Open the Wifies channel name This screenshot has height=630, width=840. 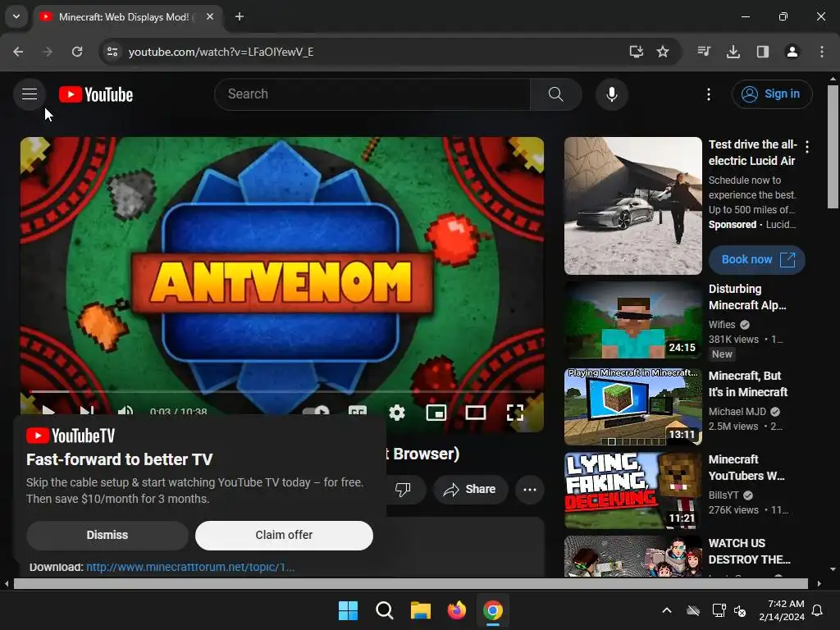(722, 325)
